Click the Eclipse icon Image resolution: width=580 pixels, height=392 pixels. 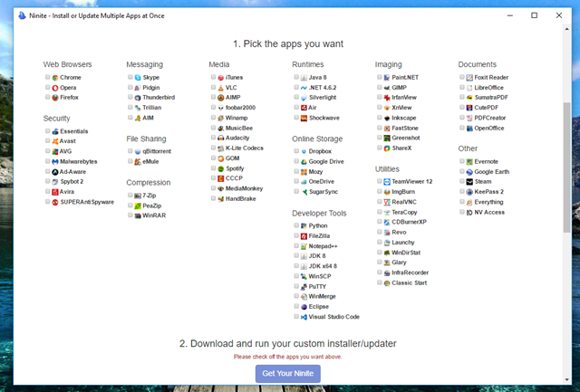pyautogui.click(x=304, y=307)
